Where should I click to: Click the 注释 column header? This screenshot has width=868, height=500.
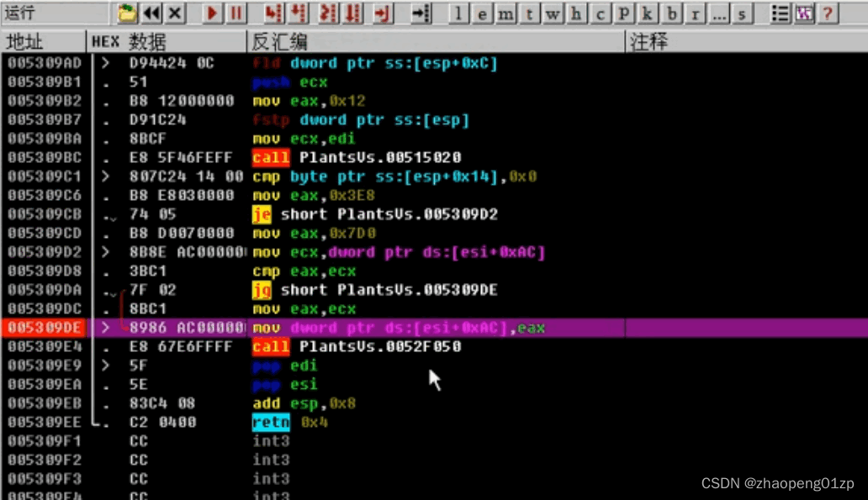[x=746, y=41]
